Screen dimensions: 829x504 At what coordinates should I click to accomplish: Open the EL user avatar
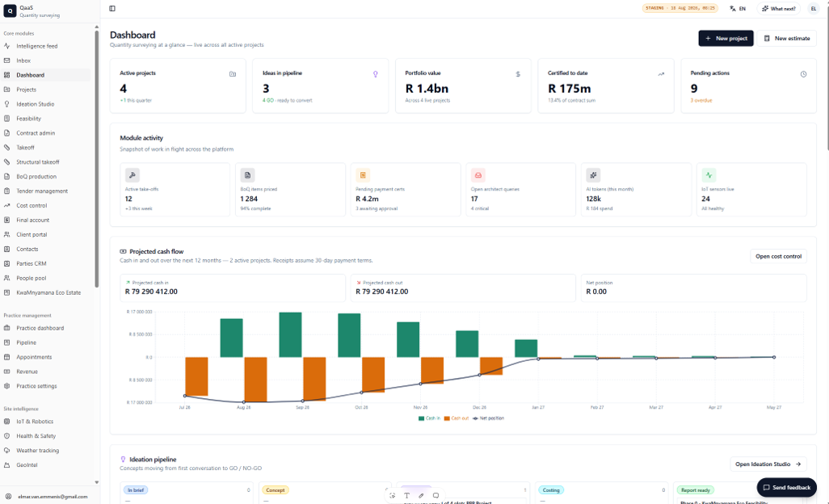click(x=813, y=8)
